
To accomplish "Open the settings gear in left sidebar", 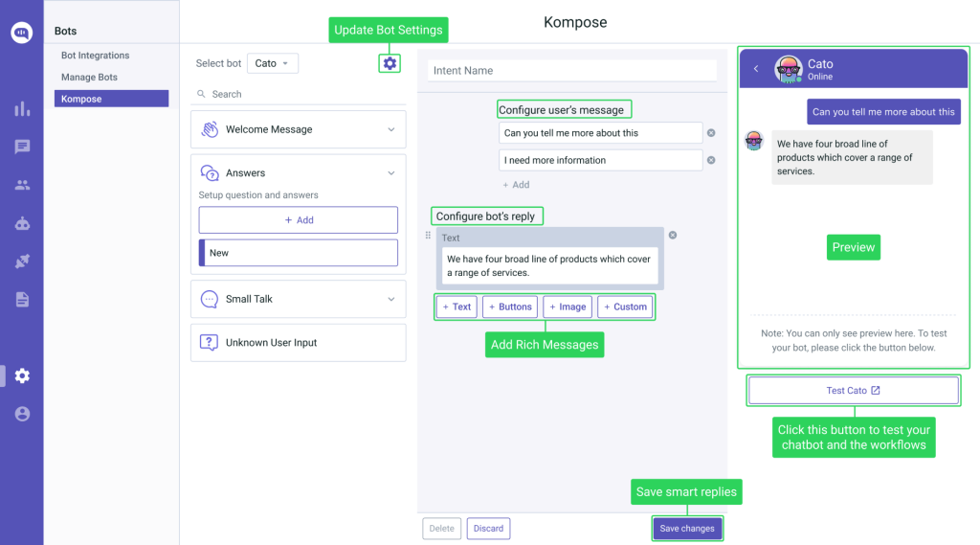I will point(22,375).
